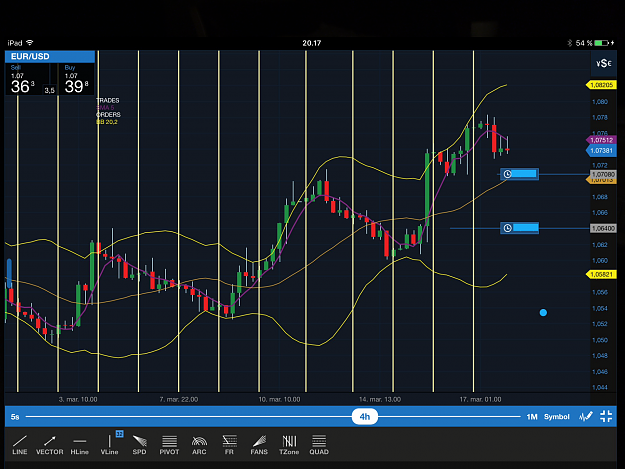The width and height of the screenshot is (625, 469).
Task: Click the BB 20,2 indicator legend
Action: pyautogui.click(x=107, y=122)
